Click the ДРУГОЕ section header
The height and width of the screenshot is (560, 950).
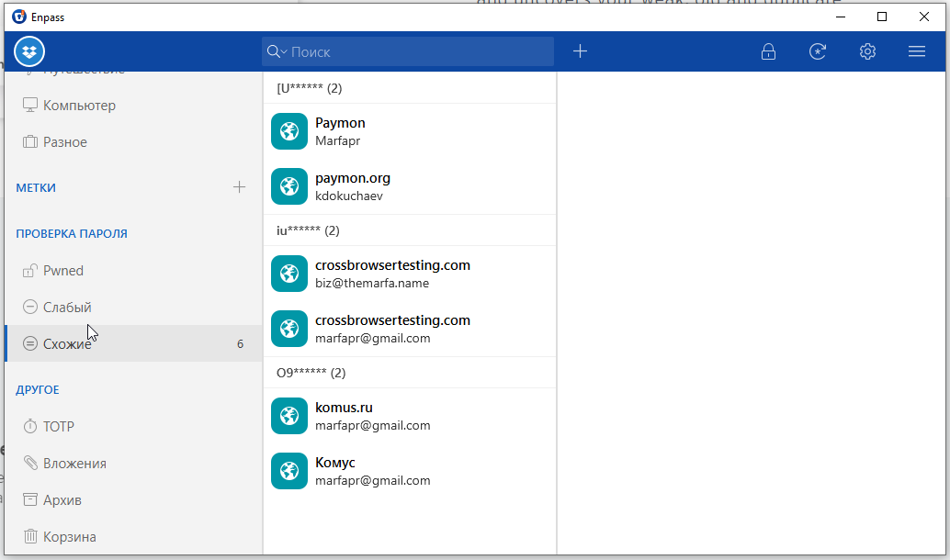click(38, 390)
